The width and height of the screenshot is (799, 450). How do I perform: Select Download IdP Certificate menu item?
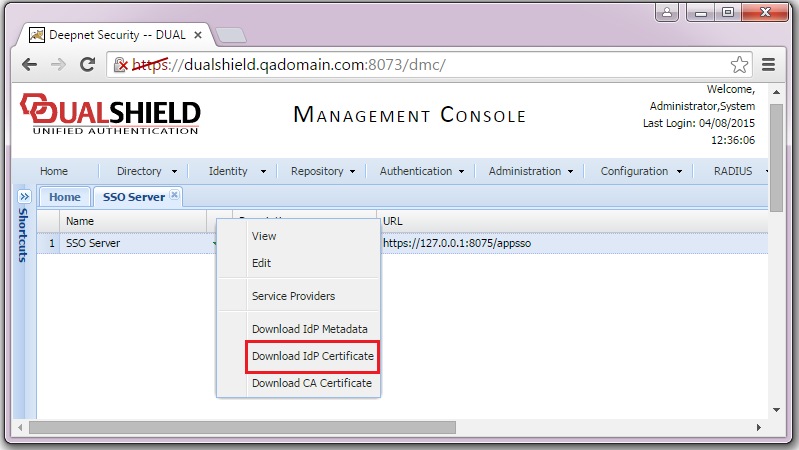click(x=312, y=356)
